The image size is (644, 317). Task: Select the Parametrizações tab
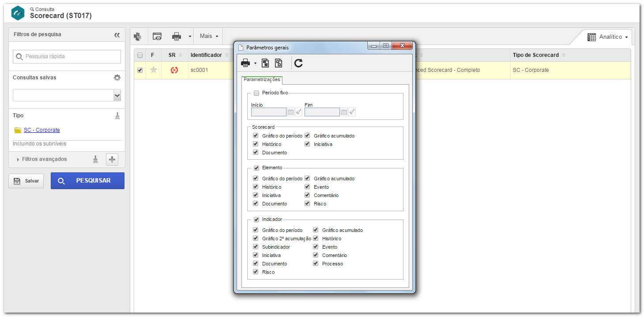tap(262, 80)
